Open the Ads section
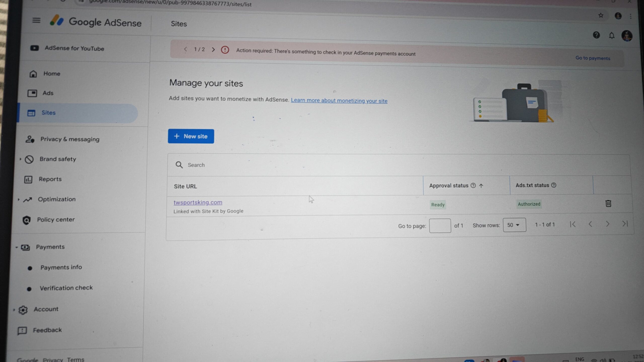Screen dimensions: 644x362 click(x=48, y=93)
